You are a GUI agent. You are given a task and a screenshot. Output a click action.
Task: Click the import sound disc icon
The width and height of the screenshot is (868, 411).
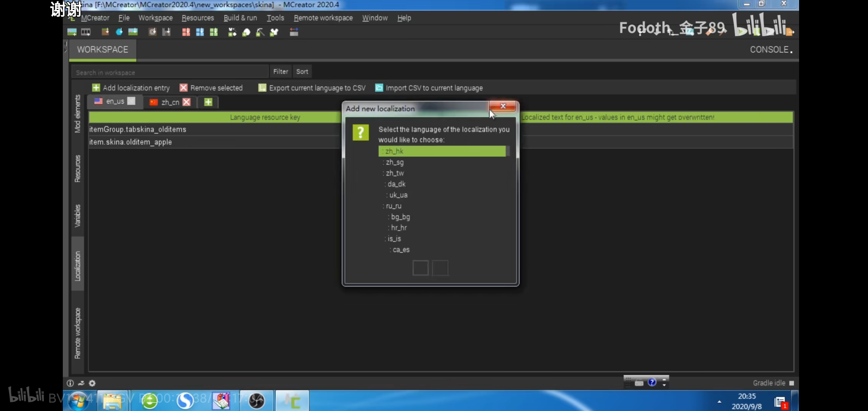pos(152,32)
